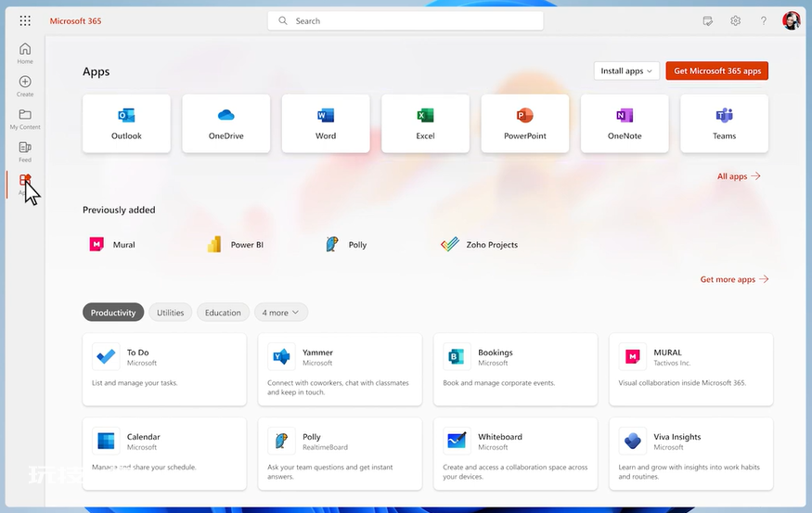Follow the All apps link
Viewport: 812px width, 513px height.
click(739, 176)
